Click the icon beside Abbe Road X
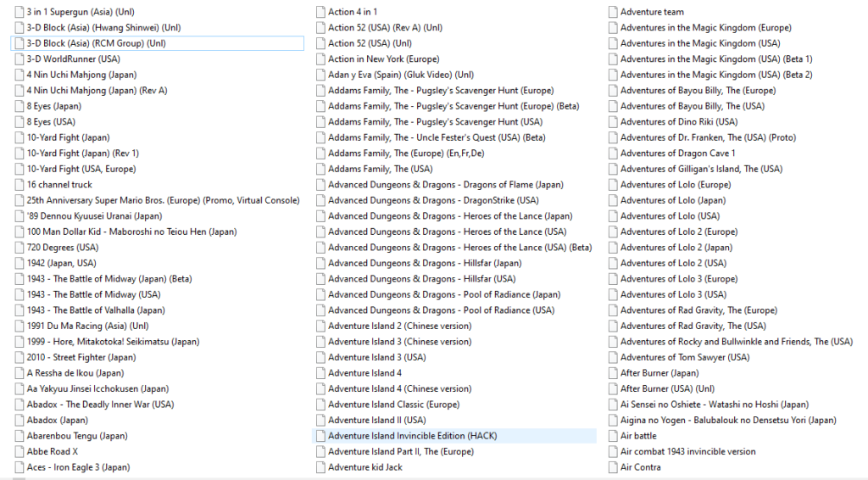This screenshot has height=480, width=868. pos(19,452)
